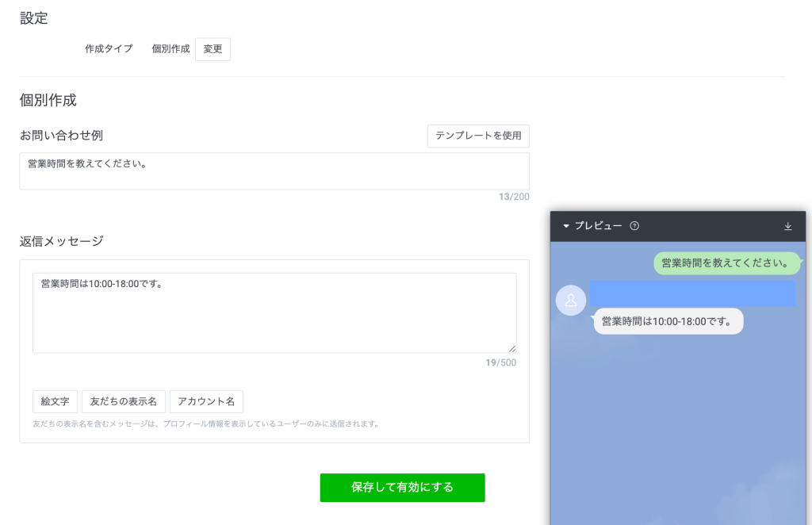Open the プレビュー help tooltip icon
This screenshot has width=812, height=525.
click(x=634, y=226)
